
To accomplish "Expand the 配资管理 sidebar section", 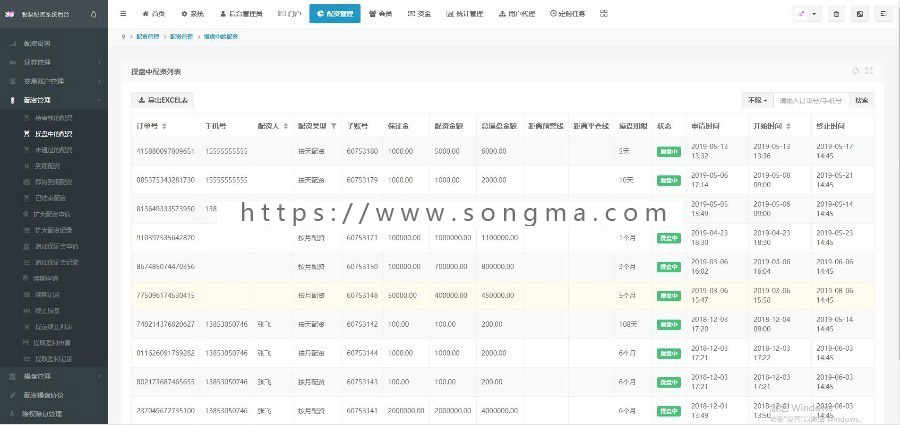I will [x=54, y=100].
